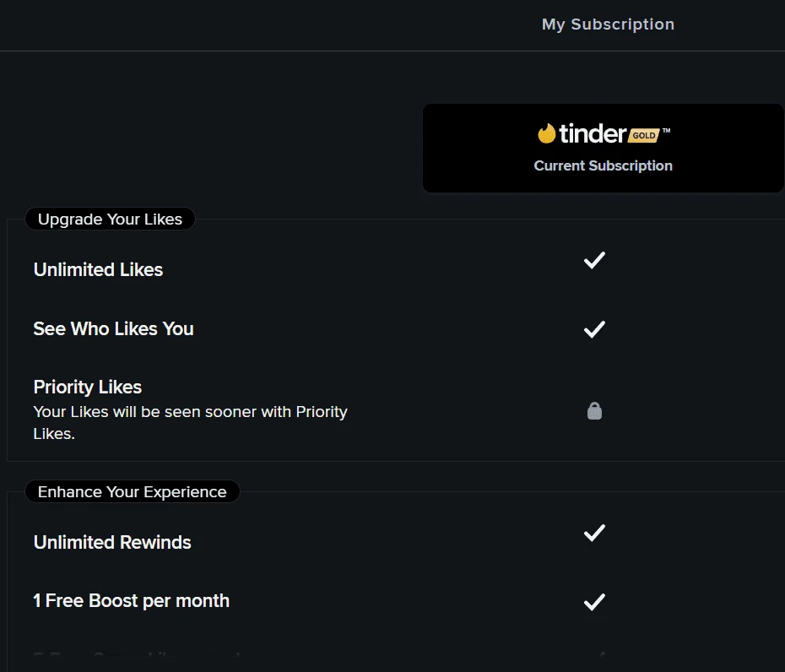Click the Current Subscription label
The width and height of the screenshot is (785, 672).
(x=604, y=165)
